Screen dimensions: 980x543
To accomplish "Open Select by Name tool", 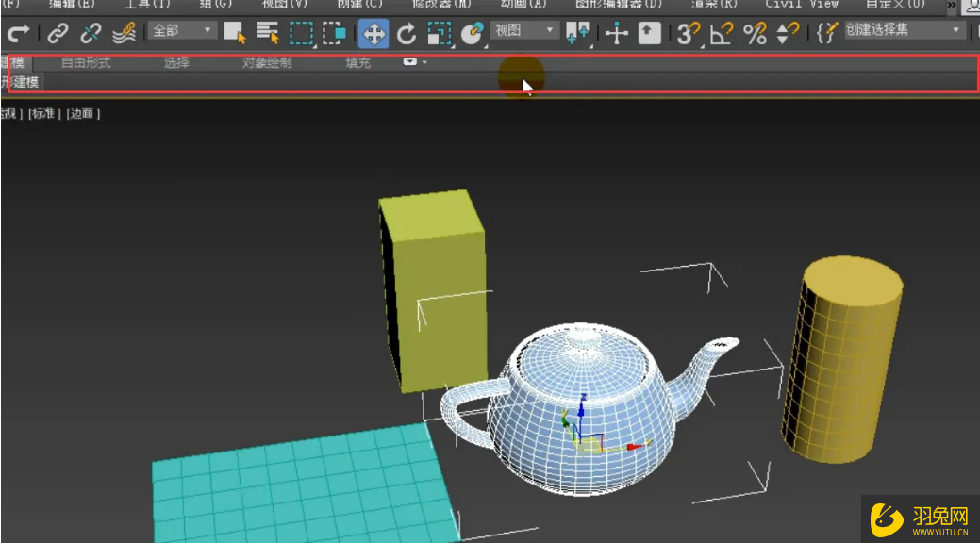I will pyautogui.click(x=267, y=33).
